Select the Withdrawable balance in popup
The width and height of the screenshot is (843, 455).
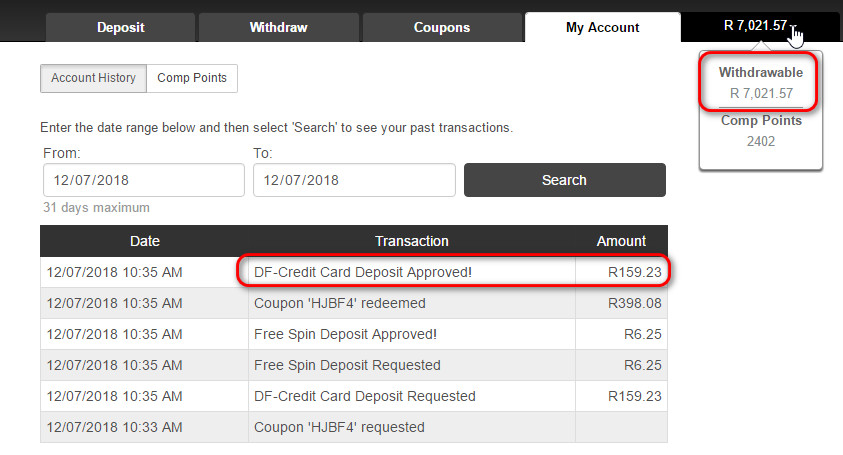[x=761, y=83]
